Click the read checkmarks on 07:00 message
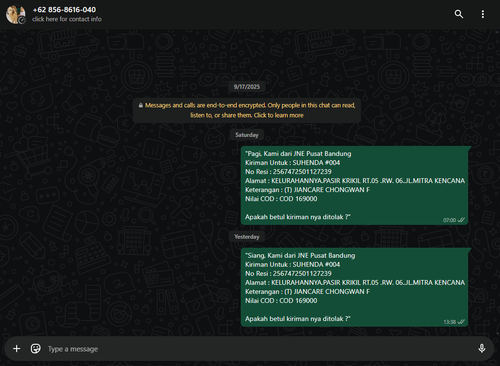500x366 pixels. coord(461,220)
